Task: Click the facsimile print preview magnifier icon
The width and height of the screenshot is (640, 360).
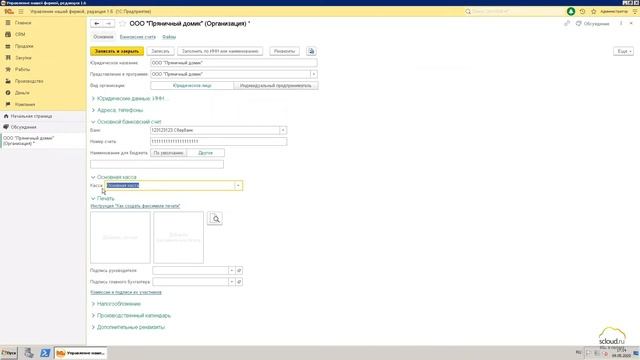Action: (x=215, y=218)
